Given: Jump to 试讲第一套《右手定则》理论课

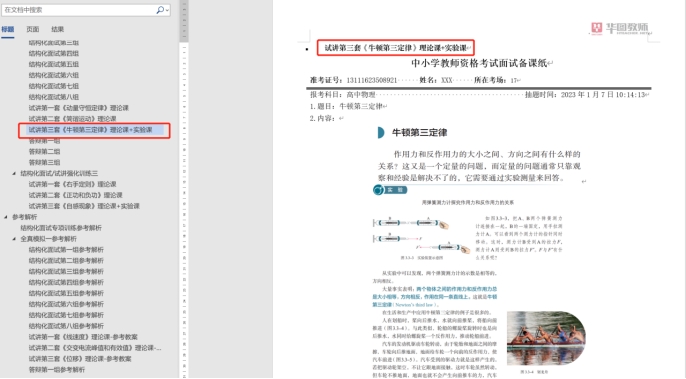Looking at the screenshot, I should click(x=73, y=184).
